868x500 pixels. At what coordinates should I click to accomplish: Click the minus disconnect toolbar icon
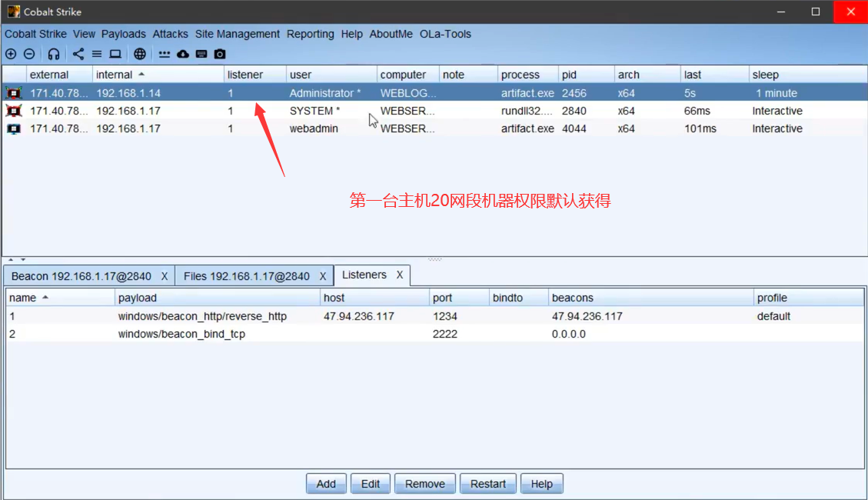pos(29,54)
